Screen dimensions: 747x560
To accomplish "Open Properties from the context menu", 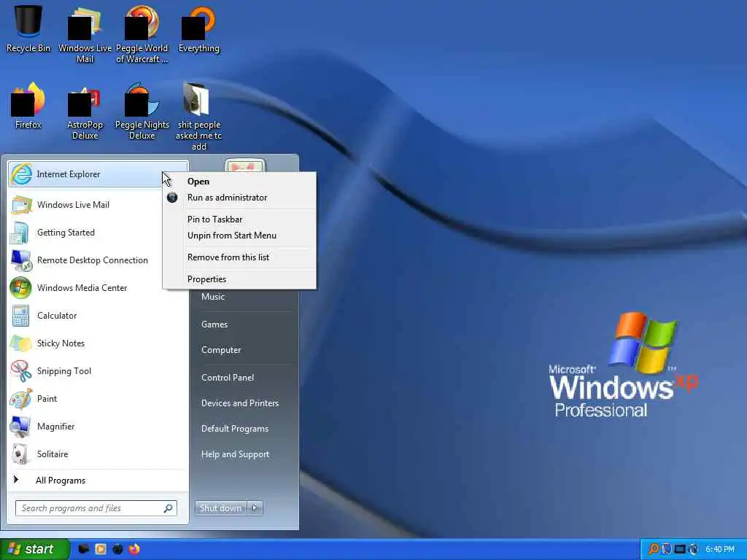I will pos(239,279).
